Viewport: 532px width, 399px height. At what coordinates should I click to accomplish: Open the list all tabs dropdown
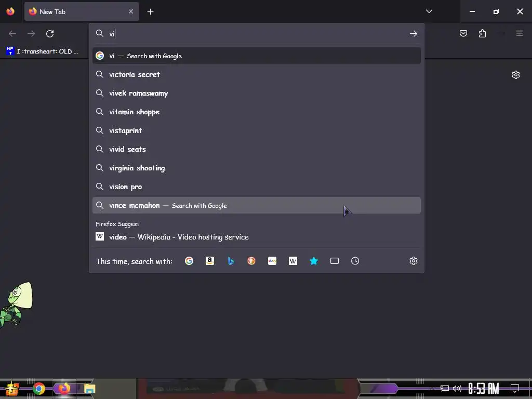(x=429, y=11)
